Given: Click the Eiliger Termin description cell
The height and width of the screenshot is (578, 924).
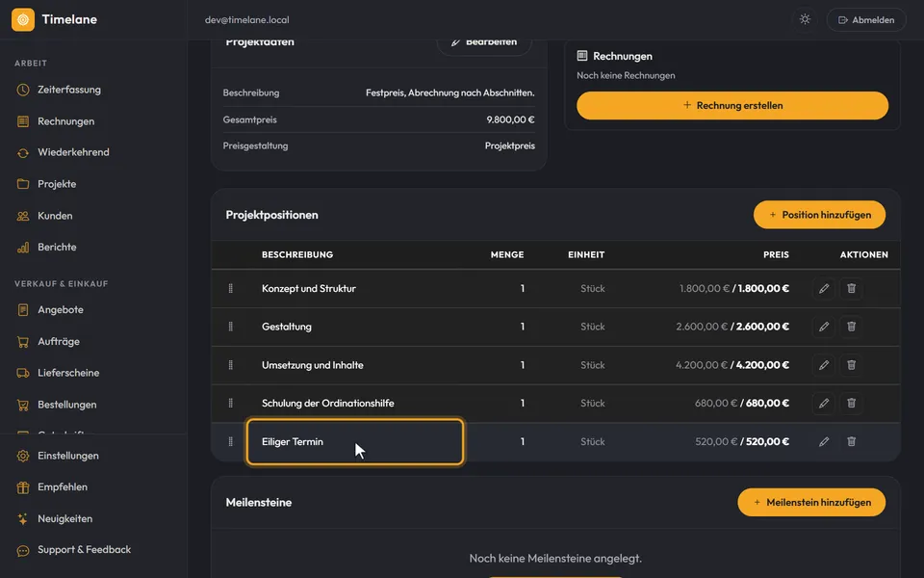Looking at the screenshot, I should click(355, 442).
